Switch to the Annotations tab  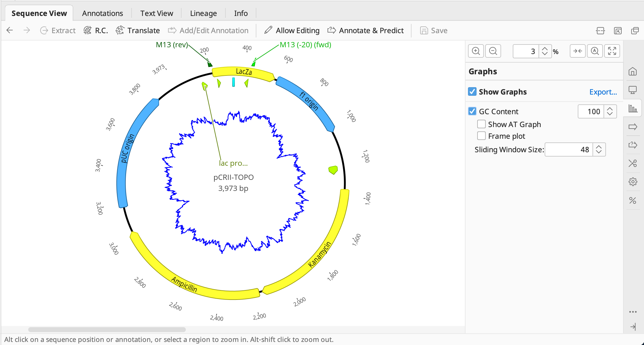click(x=102, y=13)
